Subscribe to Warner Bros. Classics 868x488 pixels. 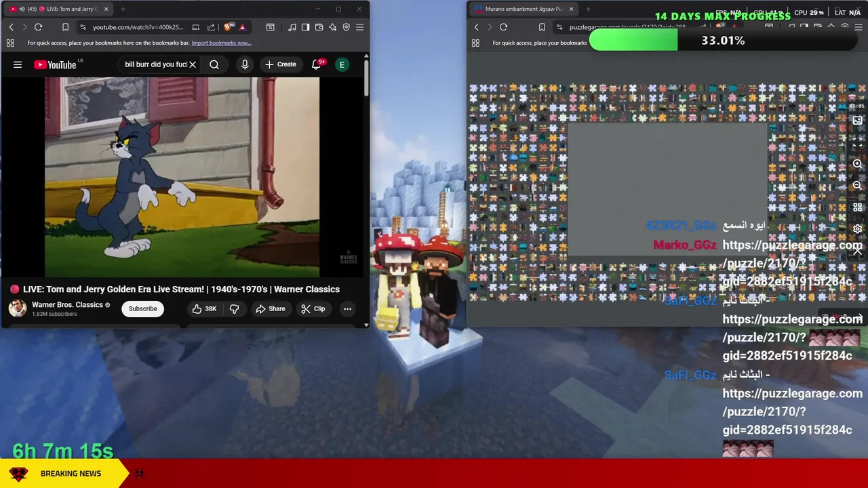click(x=142, y=308)
